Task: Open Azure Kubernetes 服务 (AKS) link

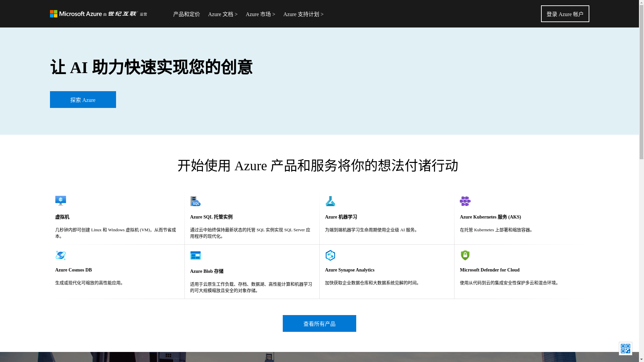Action: point(490,217)
